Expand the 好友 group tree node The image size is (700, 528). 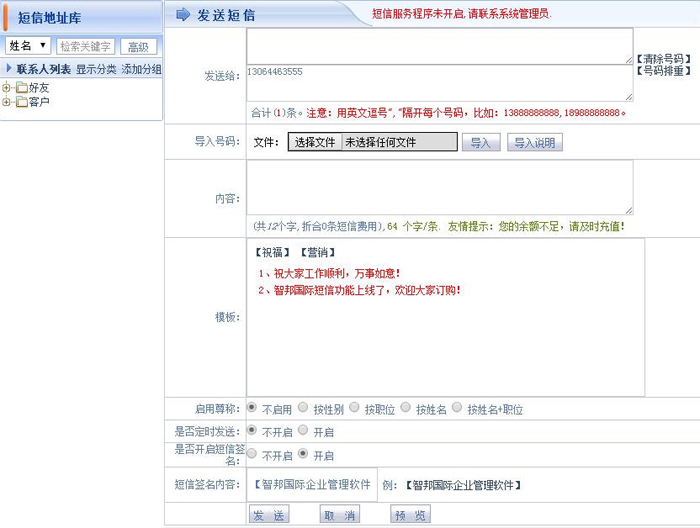pyautogui.click(x=7, y=88)
